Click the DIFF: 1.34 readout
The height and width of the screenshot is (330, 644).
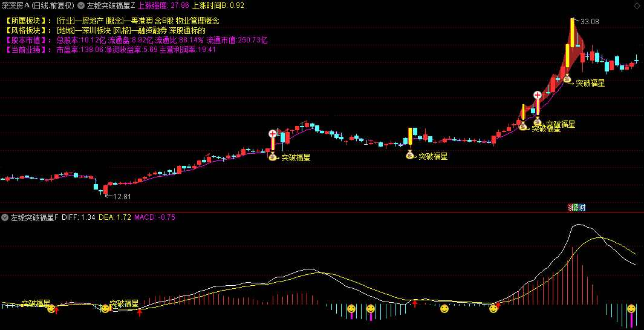pyautogui.click(x=79, y=217)
